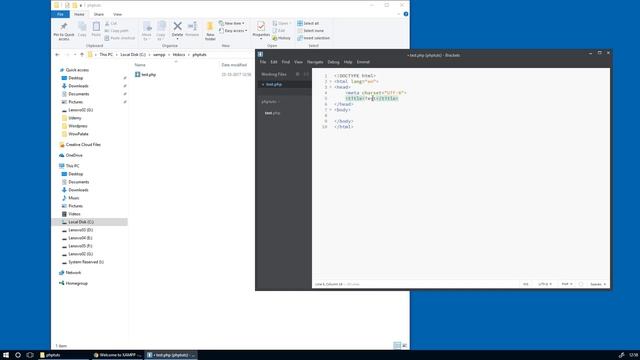
Task: Click History in the Explorer ribbon
Action: pyautogui.click(x=281, y=38)
